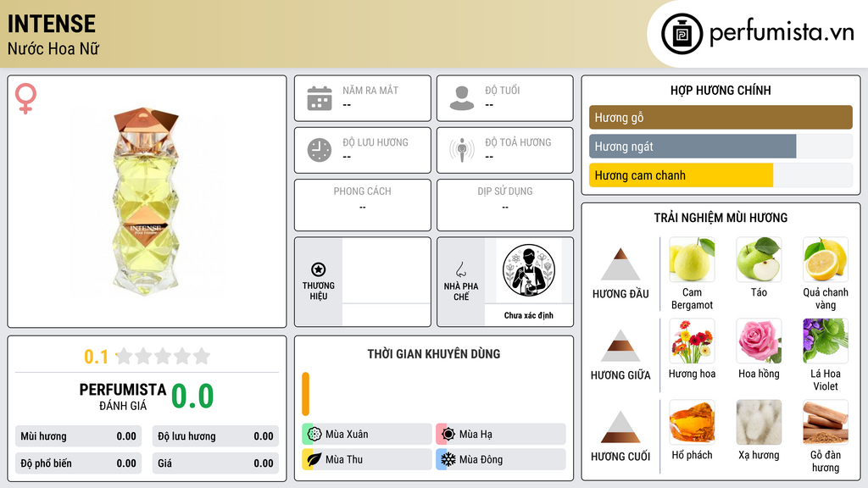Viewport: 868px width, 488px height.
Task: Click the Dịp sử dụng field
Action: (x=505, y=205)
